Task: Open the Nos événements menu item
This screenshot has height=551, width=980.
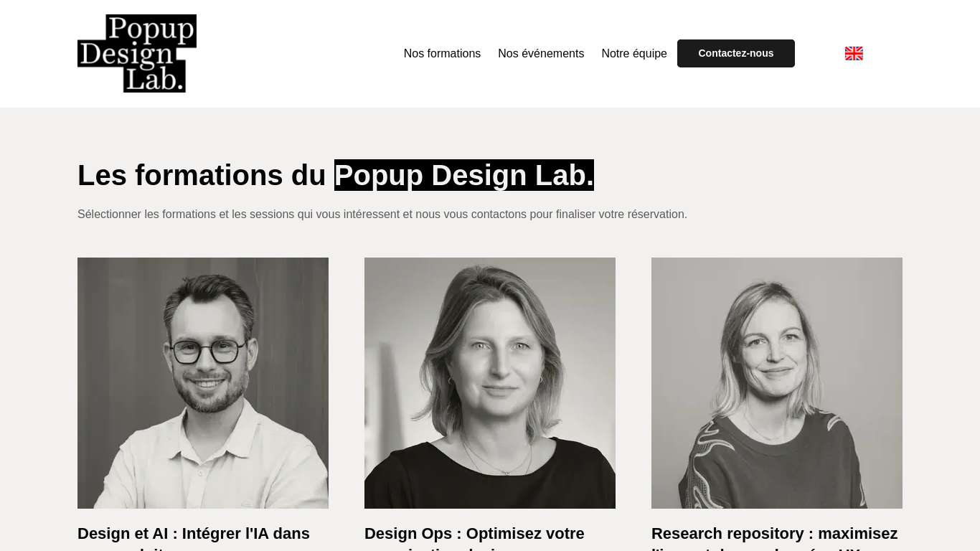Action: click(x=541, y=53)
